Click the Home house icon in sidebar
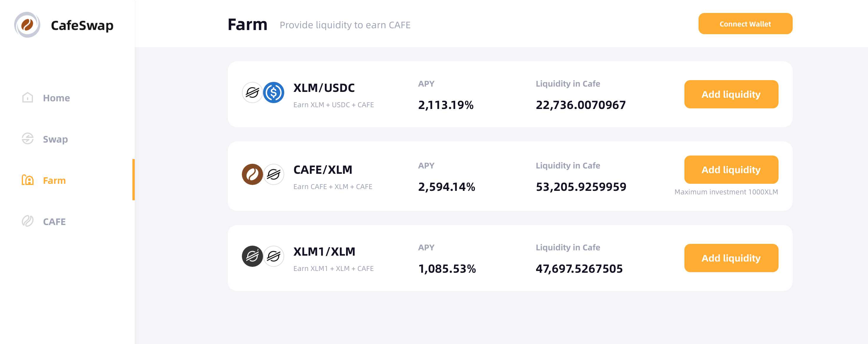 (x=28, y=98)
